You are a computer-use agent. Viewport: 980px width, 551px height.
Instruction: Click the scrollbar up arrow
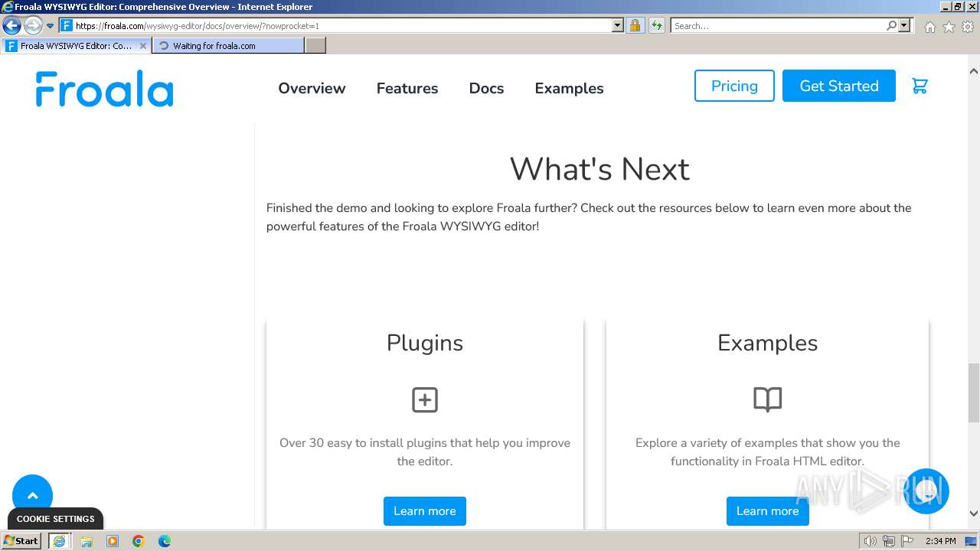click(974, 71)
